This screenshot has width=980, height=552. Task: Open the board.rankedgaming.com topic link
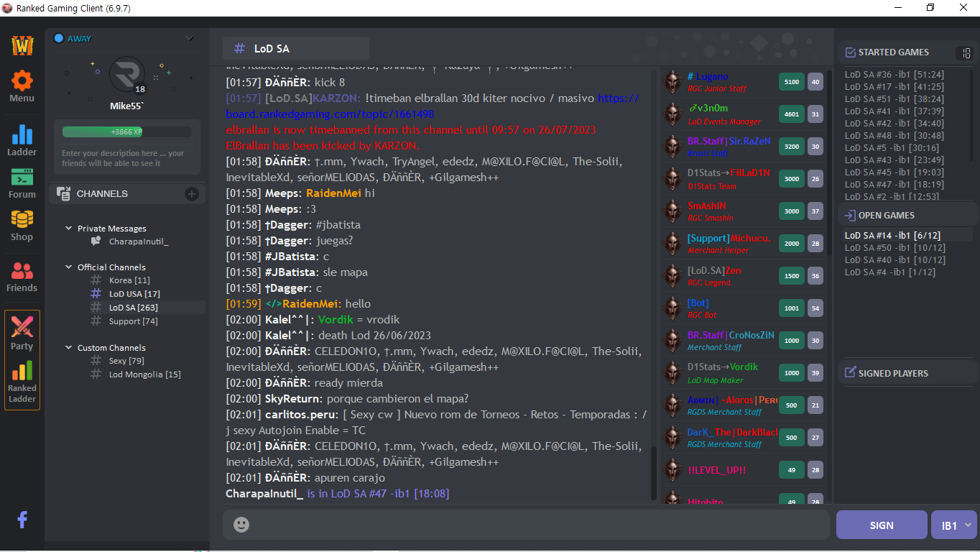pos(432,106)
